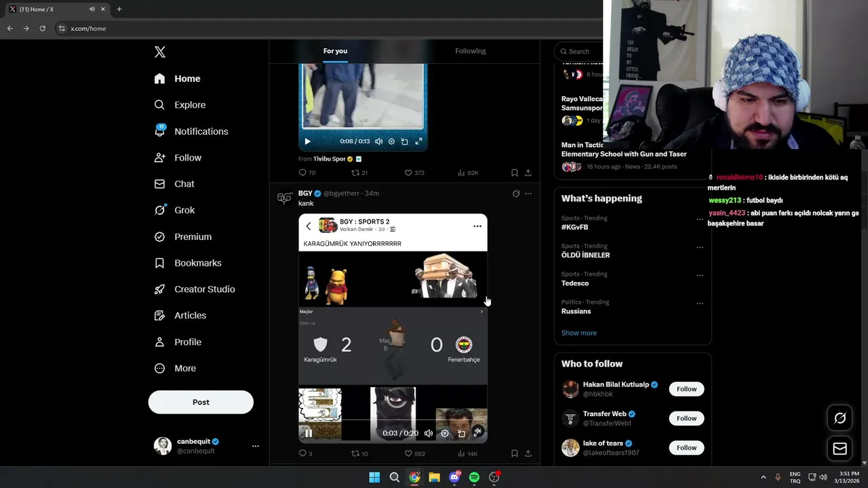Screen dimensions: 868x488
Task: Expand Tivibu Spor video to fullscreen
Action: (x=418, y=142)
